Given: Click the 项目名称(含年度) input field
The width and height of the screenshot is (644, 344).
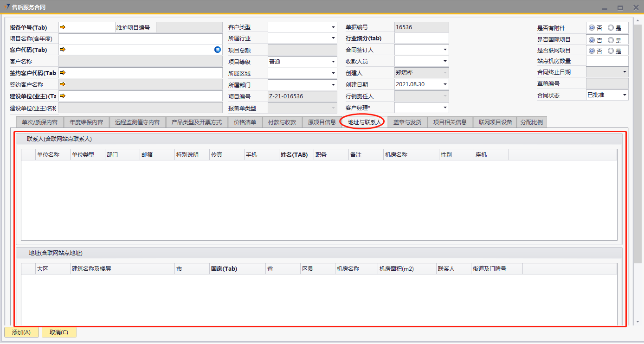Looking at the screenshot, I should pyautogui.click(x=140, y=38).
